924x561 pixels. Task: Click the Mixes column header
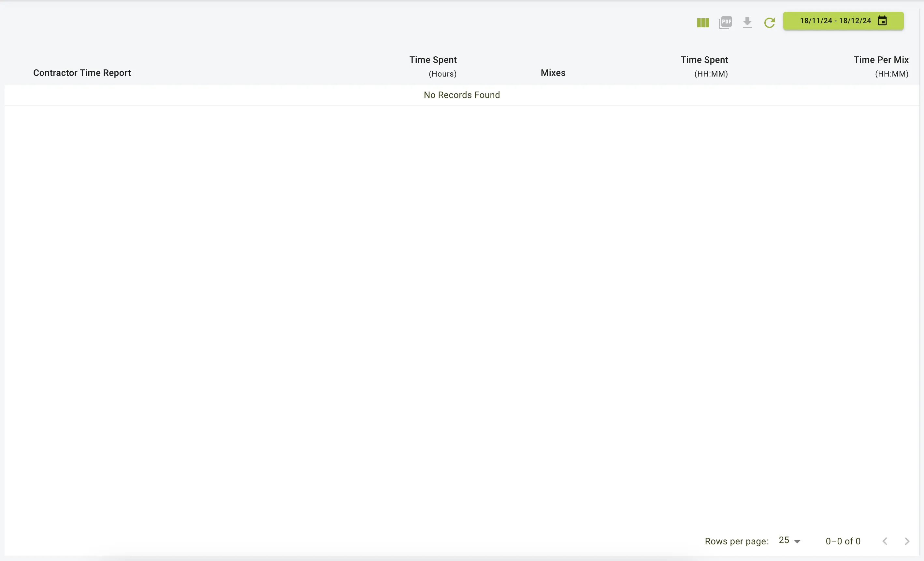[x=553, y=72]
